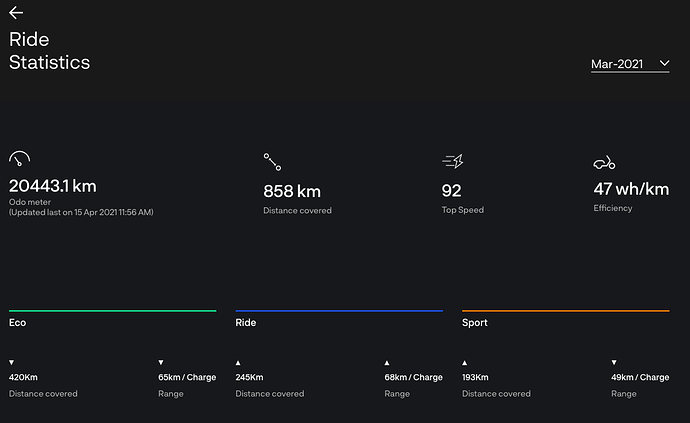Select the Eco mode heading
Image resolution: width=690 pixels, height=423 pixels.
[x=17, y=323]
